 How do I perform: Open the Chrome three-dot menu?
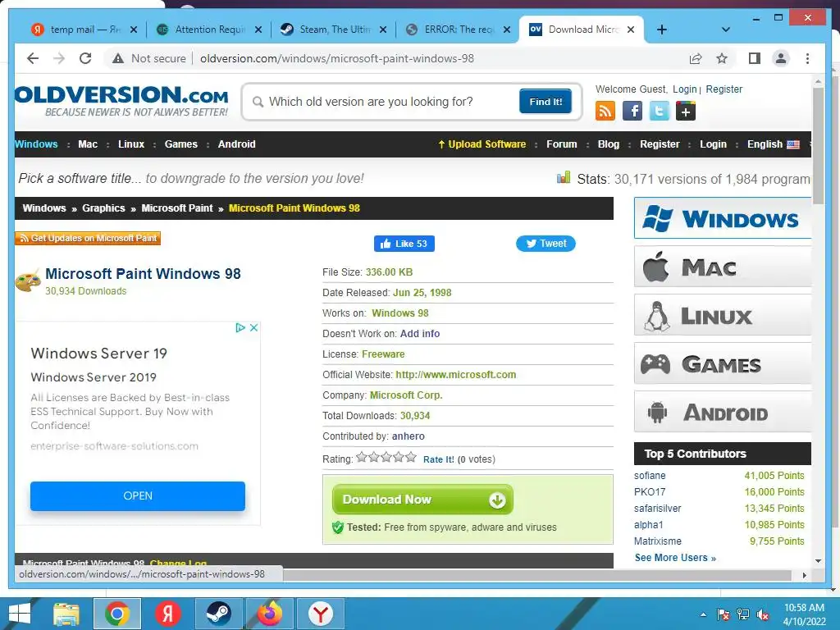tap(807, 58)
